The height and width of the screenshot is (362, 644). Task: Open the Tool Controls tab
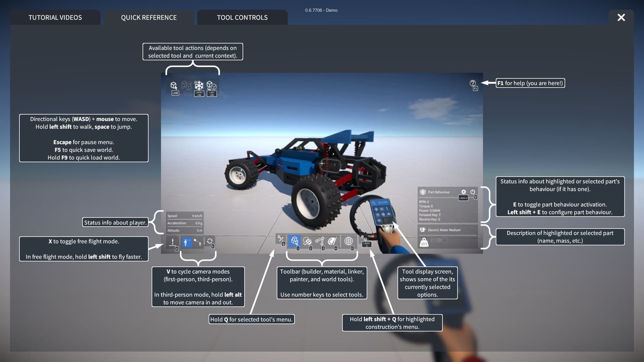pyautogui.click(x=242, y=17)
